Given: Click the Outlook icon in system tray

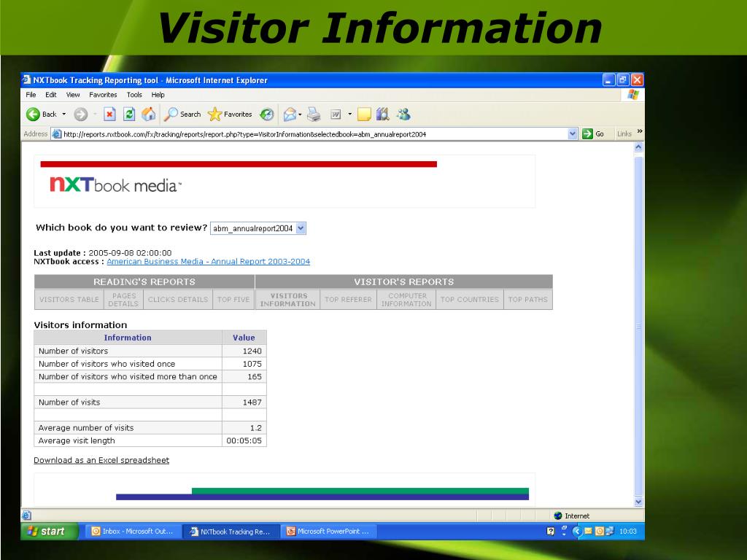Looking at the screenshot, I should (600, 531).
